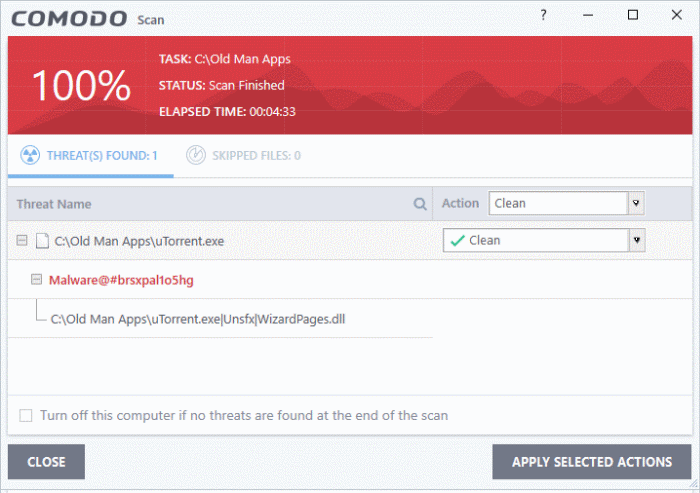The image size is (700, 493).
Task: Enable turn off computer after scan checkbox
Action: tap(26, 416)
